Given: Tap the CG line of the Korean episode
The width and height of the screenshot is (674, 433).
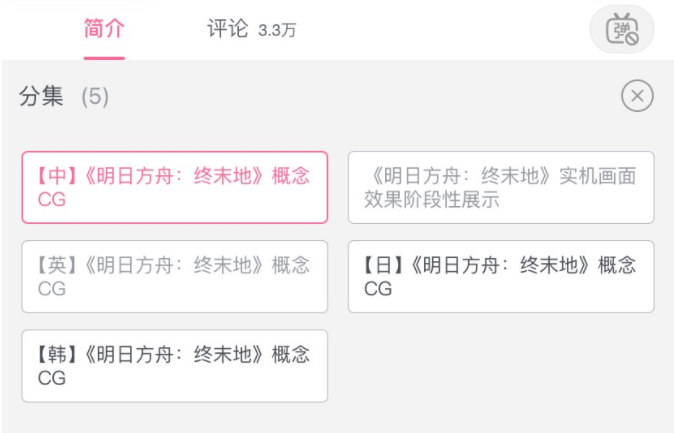Looking at the screenshot, I should pos(52,378).
